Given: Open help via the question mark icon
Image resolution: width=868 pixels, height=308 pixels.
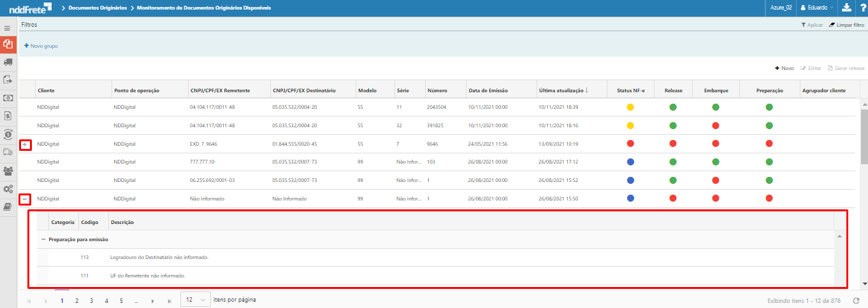Looking at the screenshot, I should 861,8.
